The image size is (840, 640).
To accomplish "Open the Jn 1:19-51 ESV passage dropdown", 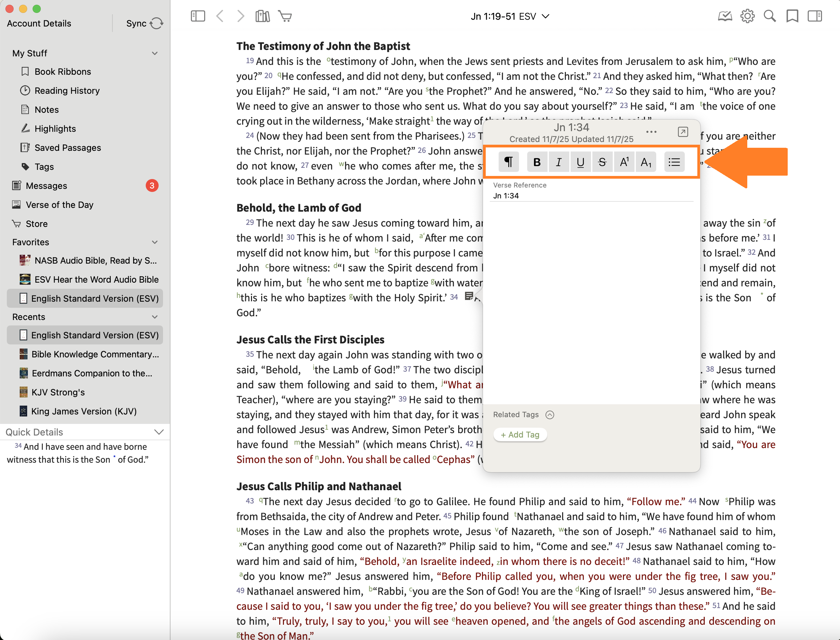I will pyautogui.click(x=510, y=16).
